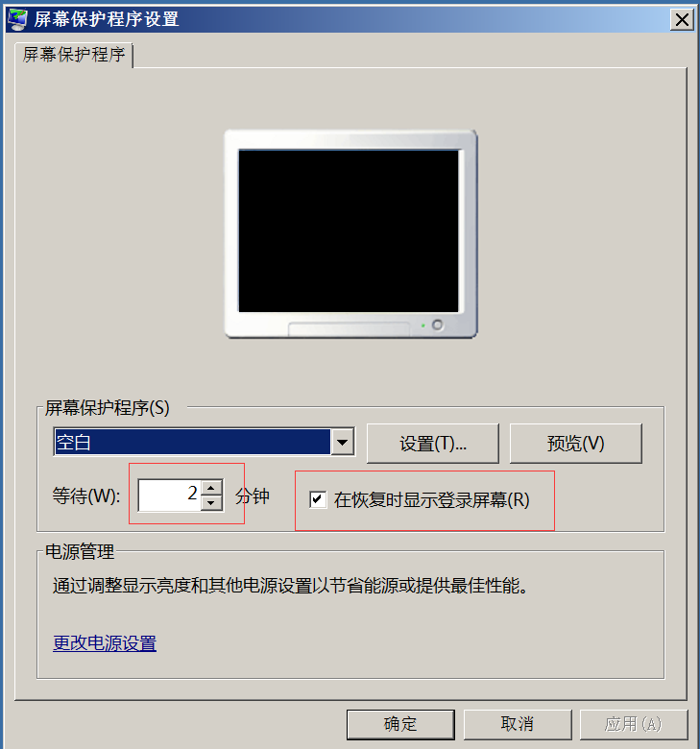This screenshot has height=749, width=700.
Task: Open the 更改电源设置 link
Action: coord(105,643)
